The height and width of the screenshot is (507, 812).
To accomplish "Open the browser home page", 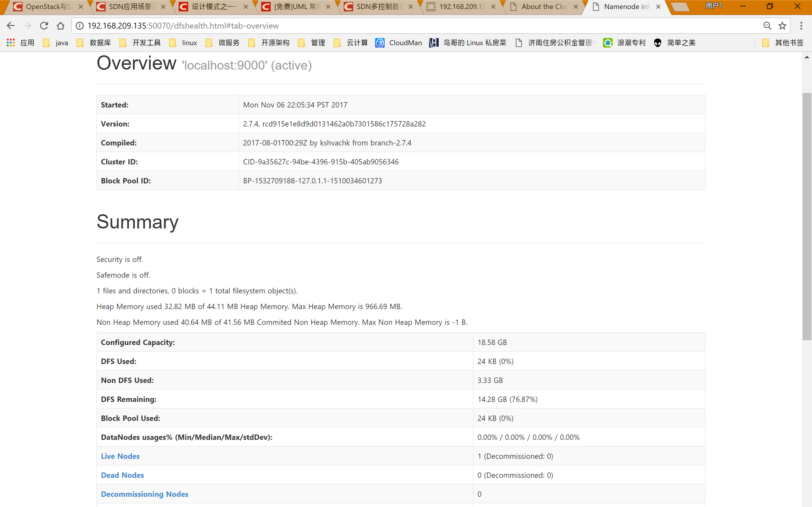I will [60, 26].
